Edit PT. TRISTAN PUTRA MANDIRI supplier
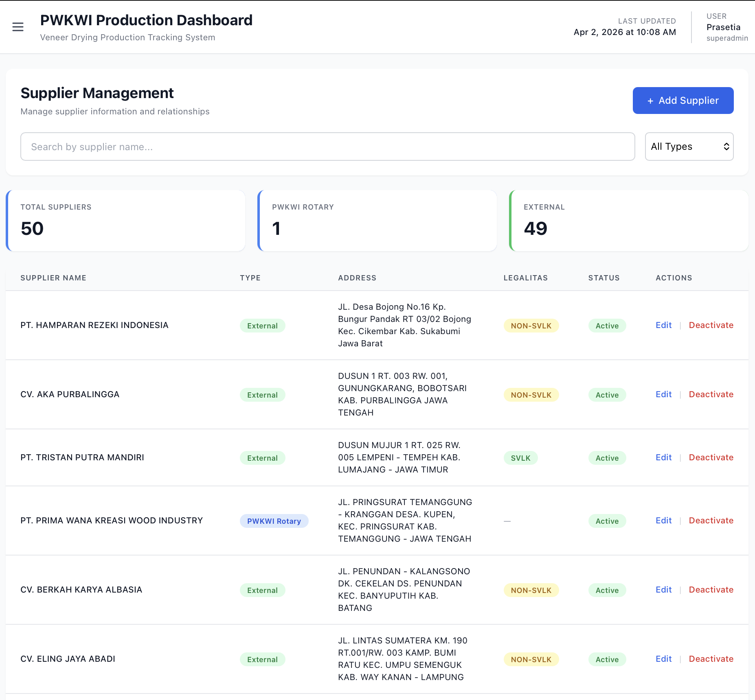The width and height of the screenshot is (755, 700). (x=663, y=457)
